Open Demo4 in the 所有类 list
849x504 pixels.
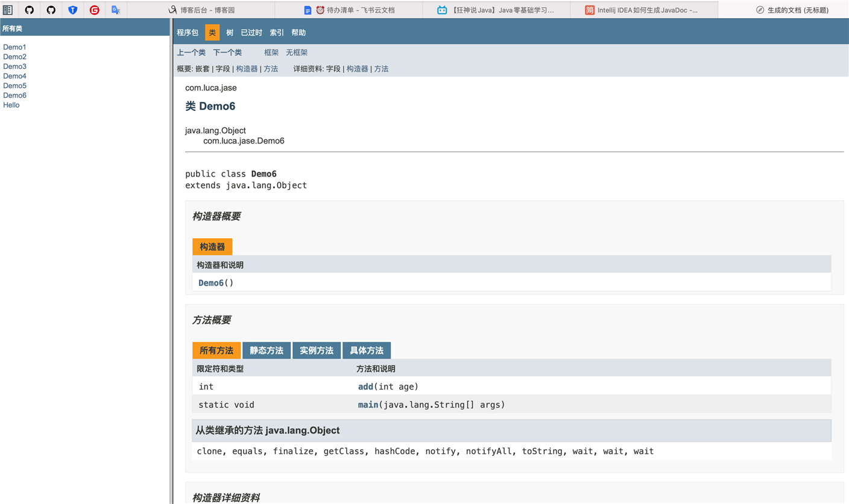(x=14, y=76)
